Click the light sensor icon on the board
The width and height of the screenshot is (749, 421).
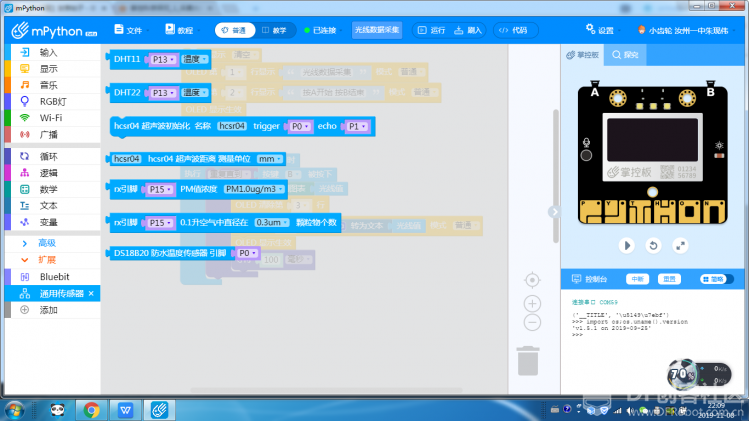coord(719,145)
